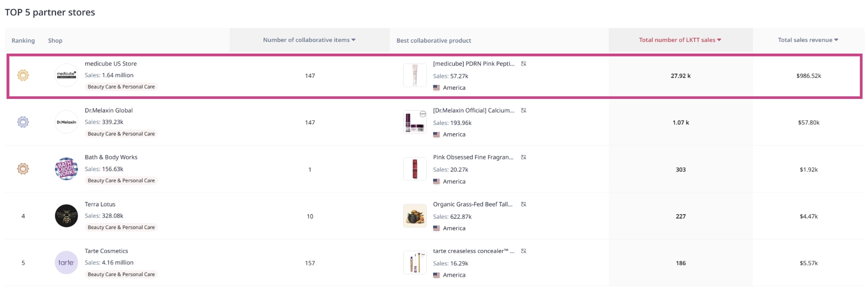This screenshot has width=868, height=290.
Task: Click the Shop column header
Action: pos(55,41)
